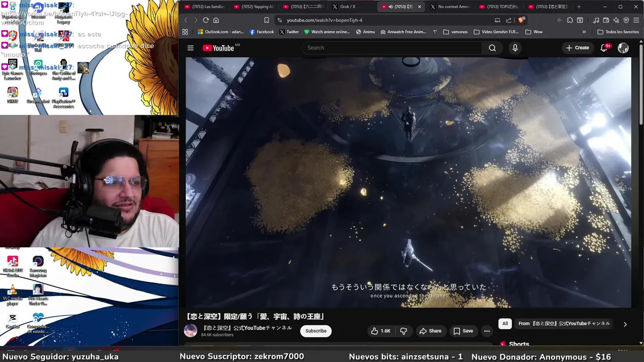Reload the page in browser toolbar

(x=206, y=20)
